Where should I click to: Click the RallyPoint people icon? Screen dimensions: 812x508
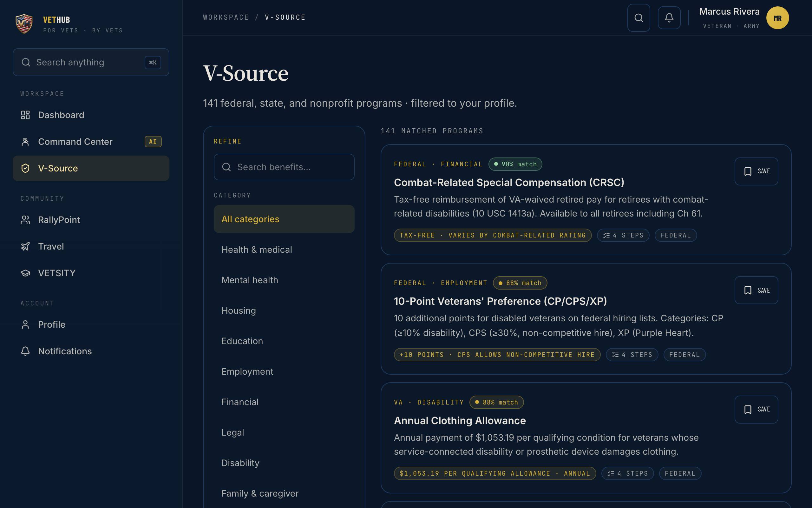pos(25,220)
